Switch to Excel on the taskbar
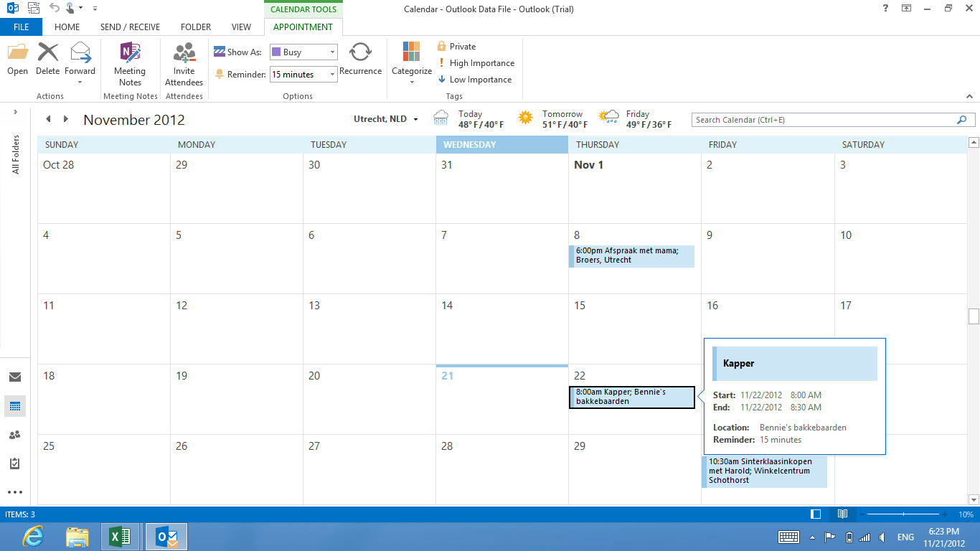Image resolution: width=980 pixels, height=551 pixels. [x=121, y=537]
